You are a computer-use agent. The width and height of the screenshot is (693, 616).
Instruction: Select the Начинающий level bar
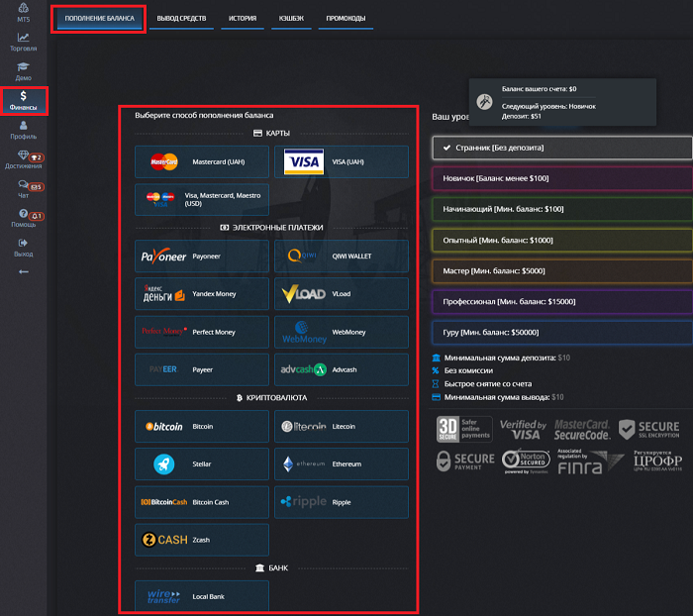[x=562, y=209]
